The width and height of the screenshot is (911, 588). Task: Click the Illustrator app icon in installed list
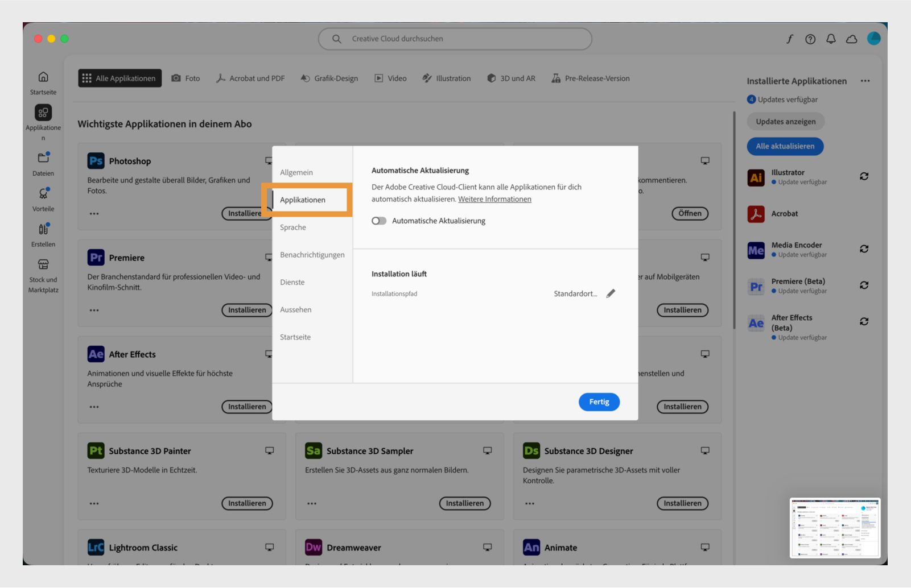[756, 177]
